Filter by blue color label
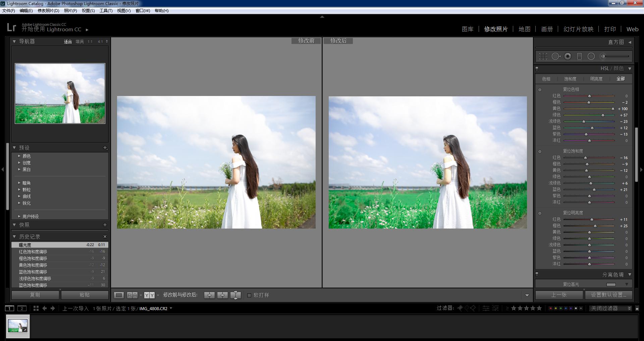The height and width of the screenshot is (341, 644). [566, 308]
